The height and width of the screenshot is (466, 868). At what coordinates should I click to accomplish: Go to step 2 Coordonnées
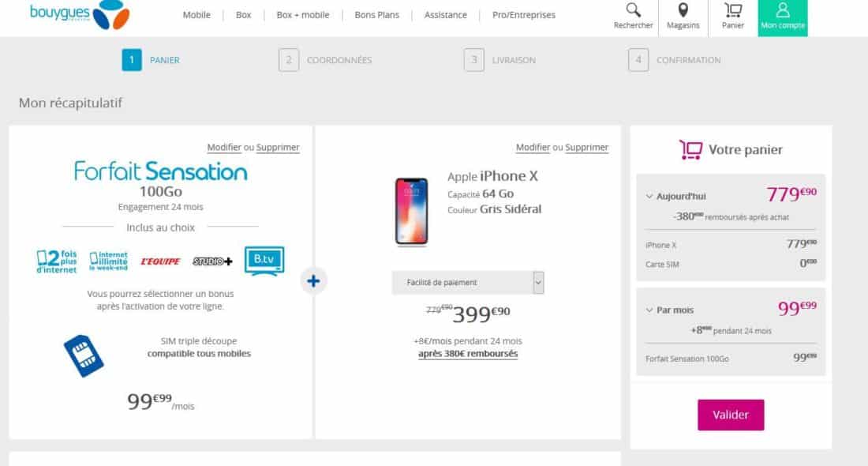point(324,60)
